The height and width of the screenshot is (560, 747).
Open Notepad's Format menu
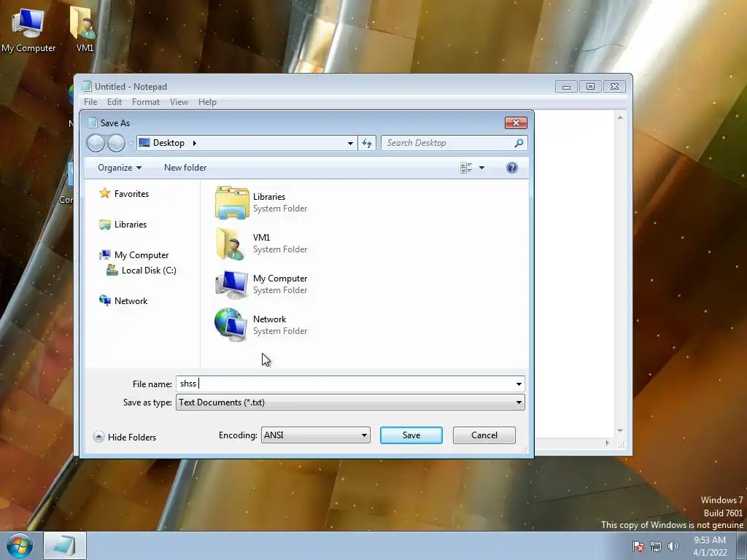click(146, 102)
